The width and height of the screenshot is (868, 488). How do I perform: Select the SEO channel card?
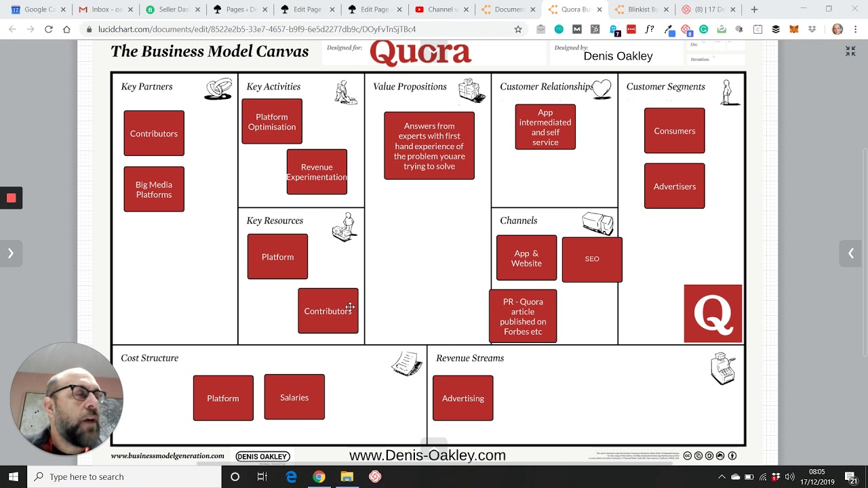(592, 259)
